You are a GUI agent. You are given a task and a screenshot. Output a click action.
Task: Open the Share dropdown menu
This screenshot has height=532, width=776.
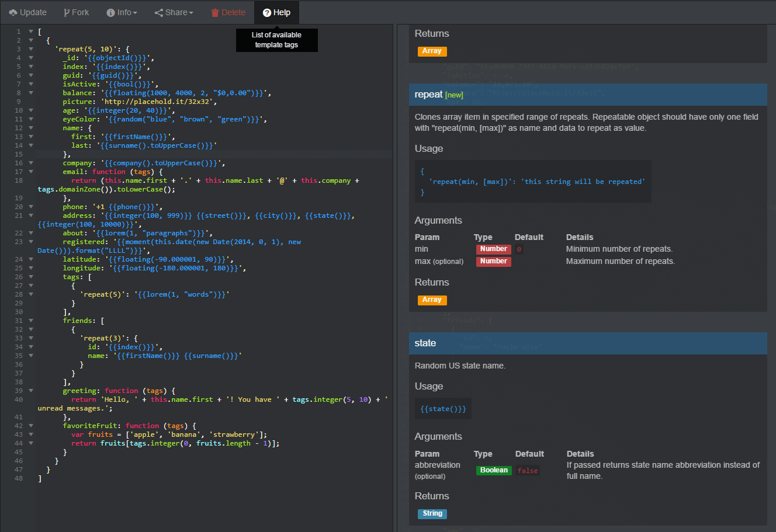tap(174, 12)
